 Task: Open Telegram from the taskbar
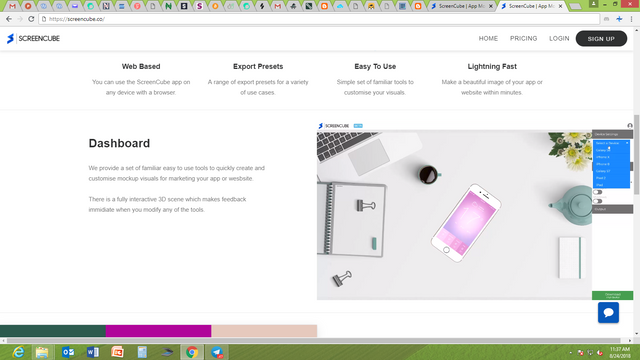coord(217,352)
